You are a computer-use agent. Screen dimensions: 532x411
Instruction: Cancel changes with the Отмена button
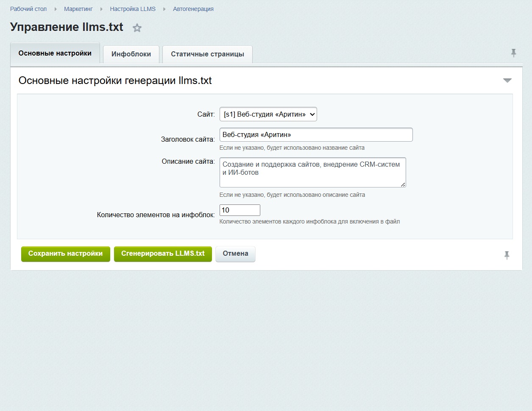pos(235,253)
